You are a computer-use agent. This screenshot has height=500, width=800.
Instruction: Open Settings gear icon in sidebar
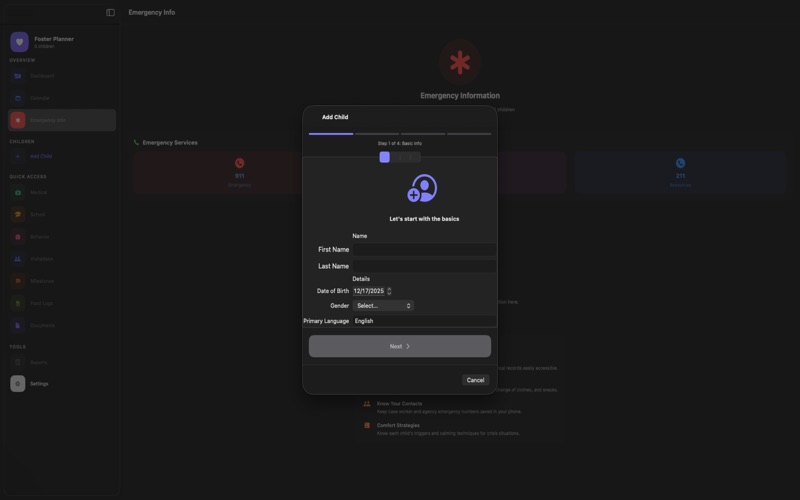tap(18, 384)
